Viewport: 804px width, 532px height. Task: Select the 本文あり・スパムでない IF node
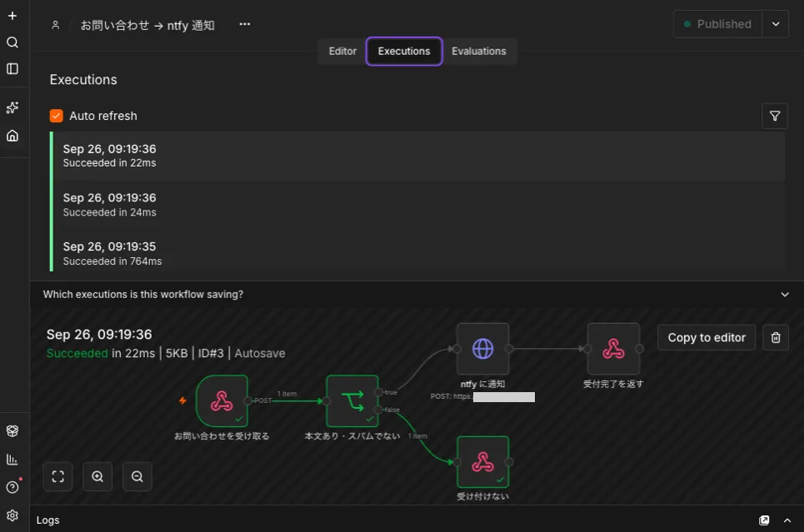coord(352,400)
